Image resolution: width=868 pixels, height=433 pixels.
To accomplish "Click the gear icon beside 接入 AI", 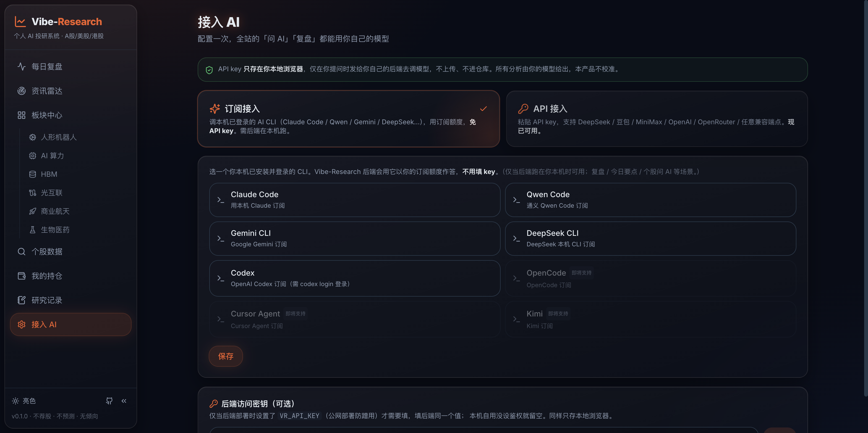I will 22,324.
